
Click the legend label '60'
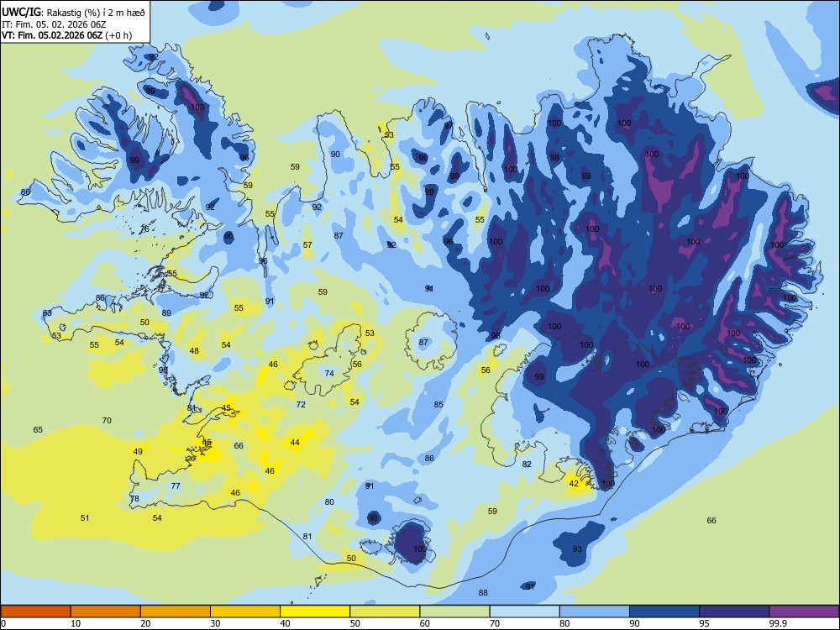tap(425, 623)
